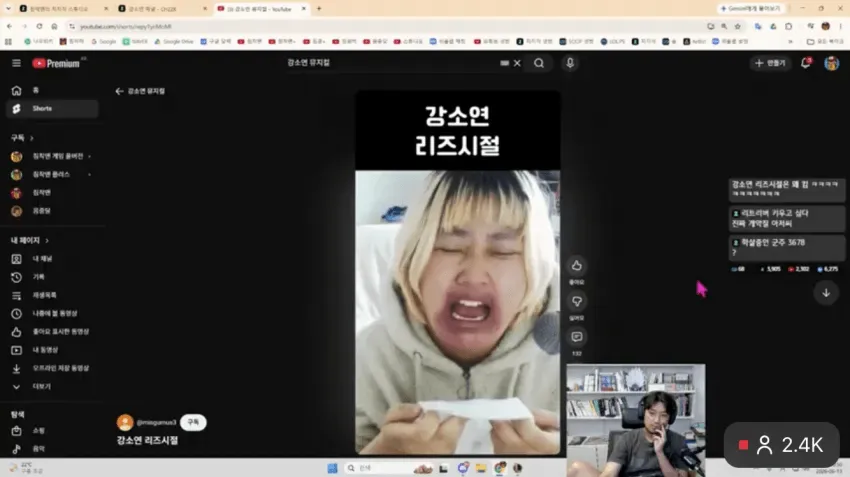Open browser profile avatar
The width and height of the screenshot is (850, 477).
tap(826, 26)
